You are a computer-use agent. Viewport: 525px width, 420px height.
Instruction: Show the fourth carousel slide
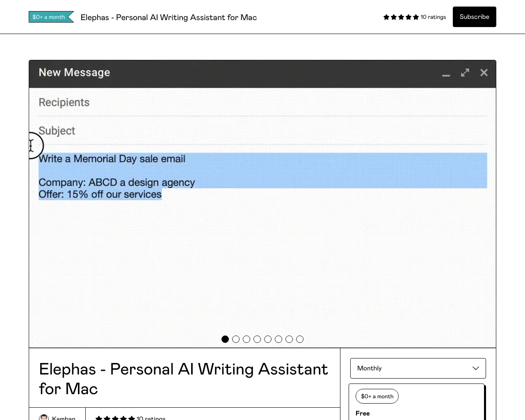click(x=257, y=339)
